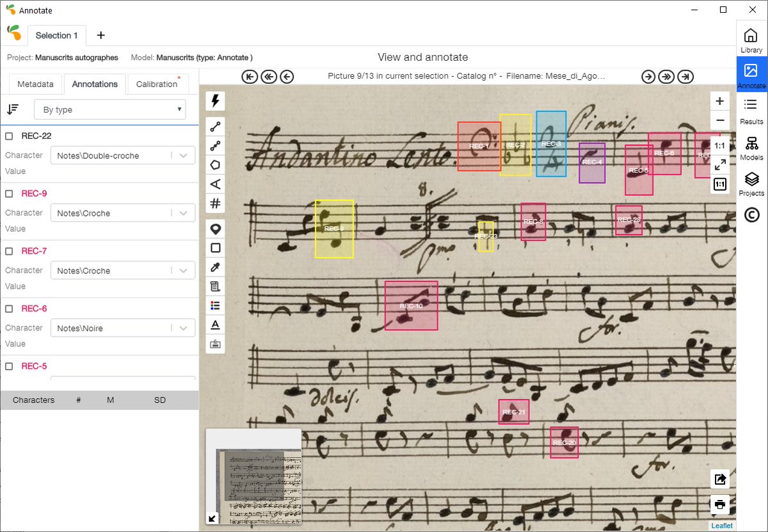The image size is (768, 532).
Task: Switch to the Metadata tab
Action: tap(35, 84)
